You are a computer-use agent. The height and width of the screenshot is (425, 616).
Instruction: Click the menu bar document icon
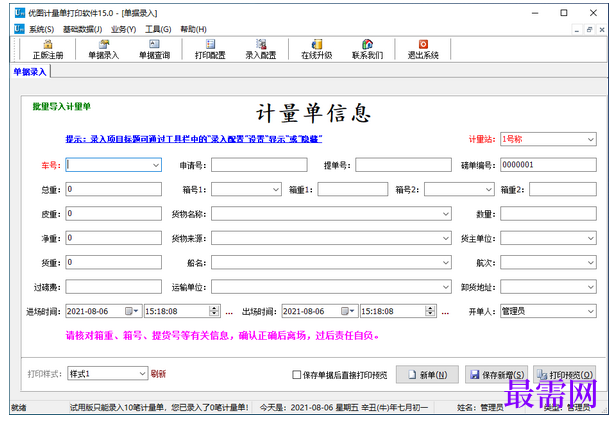(19, 29)
